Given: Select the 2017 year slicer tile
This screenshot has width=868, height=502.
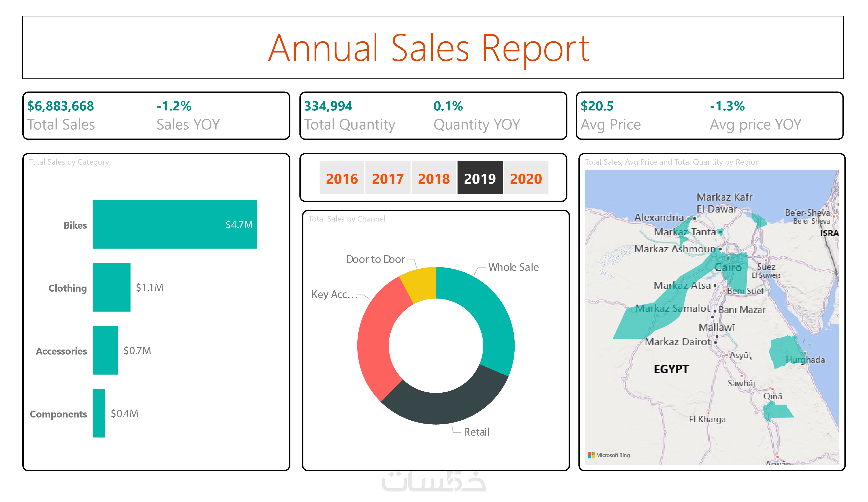Looking at the screenshot, I should [387, 178].
